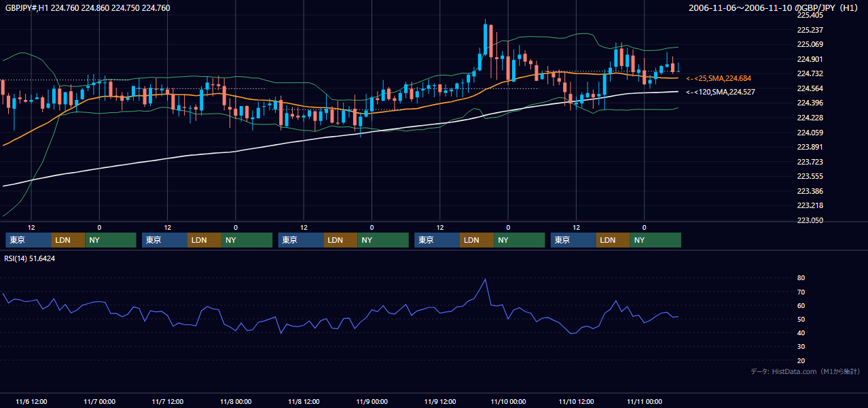868x408 pixels.
Task: Click price axis value 223.218
Action: [x=810, y=205]
